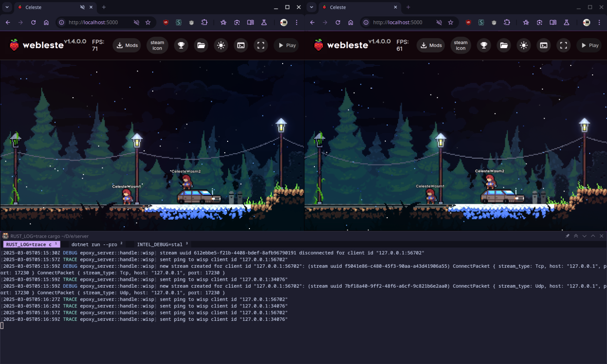
Task: Switch to terminal tab 'INTEL_DEBUG=stal'
Action: [x=163, y=244]
